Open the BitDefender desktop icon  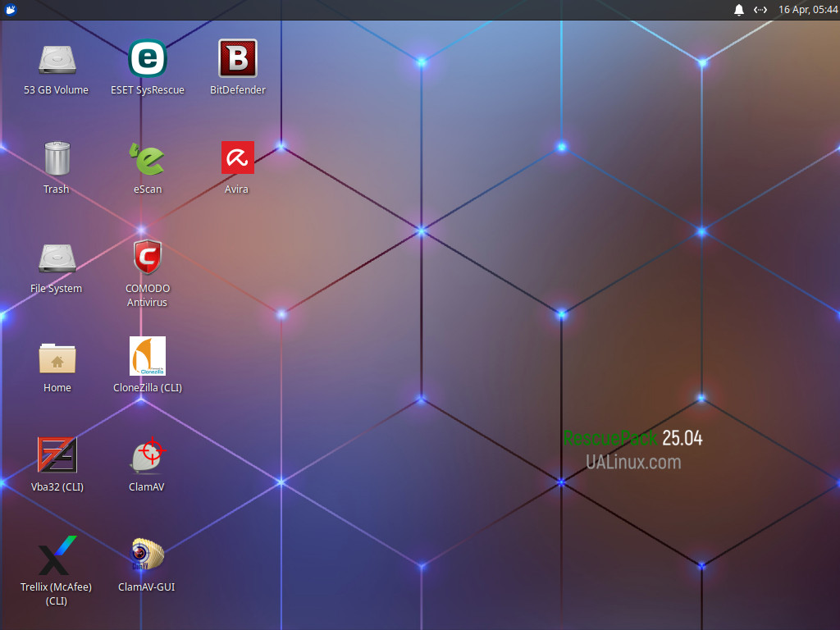(x=237, y=58)
